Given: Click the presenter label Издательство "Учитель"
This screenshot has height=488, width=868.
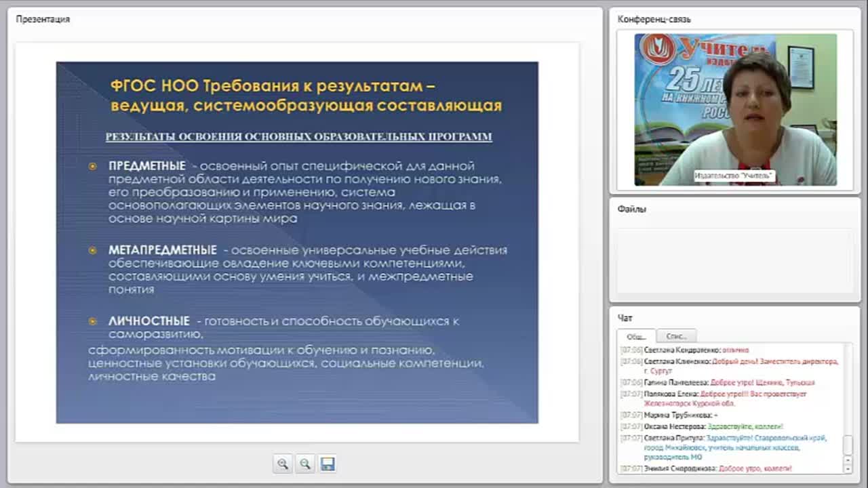Looking at the screenshot, I should coord(734,176).
